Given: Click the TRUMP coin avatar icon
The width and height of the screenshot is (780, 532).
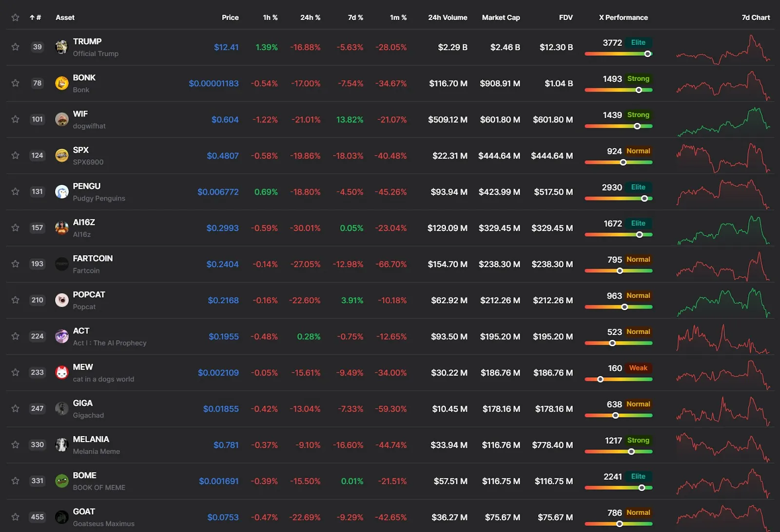Looking at the screenshot, I should pyautogui.click(x=61, y=47).
